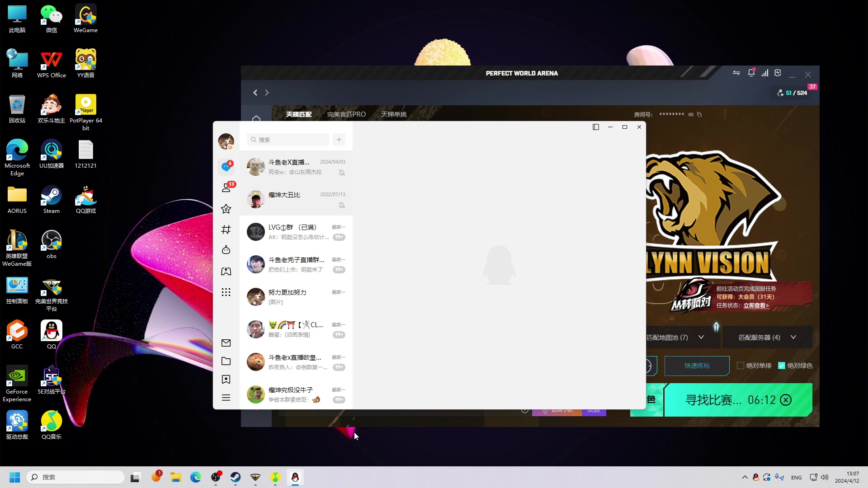Click the shield refresh icon in Arena title bar

pos(778,73)
